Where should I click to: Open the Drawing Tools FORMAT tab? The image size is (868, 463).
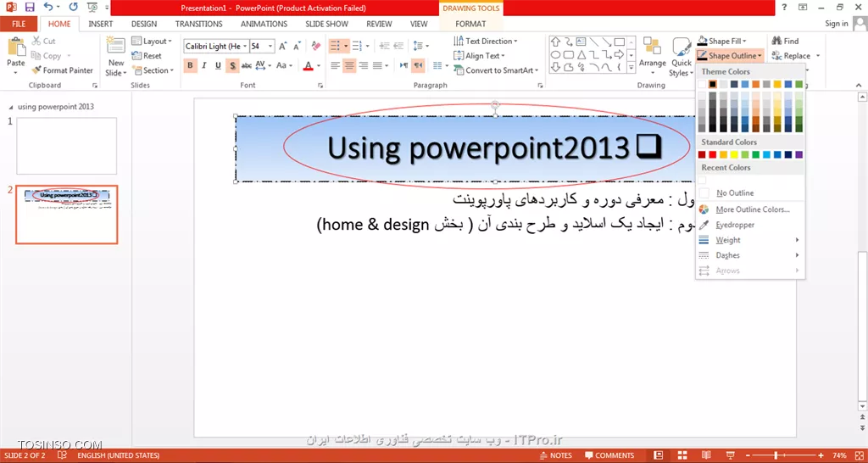coord(470,24)
